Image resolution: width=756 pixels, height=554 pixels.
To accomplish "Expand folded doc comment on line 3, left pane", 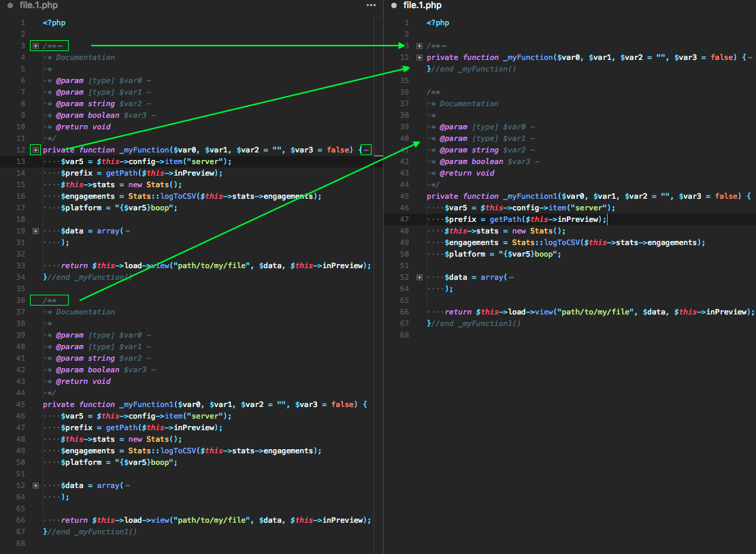I will 35,46.
